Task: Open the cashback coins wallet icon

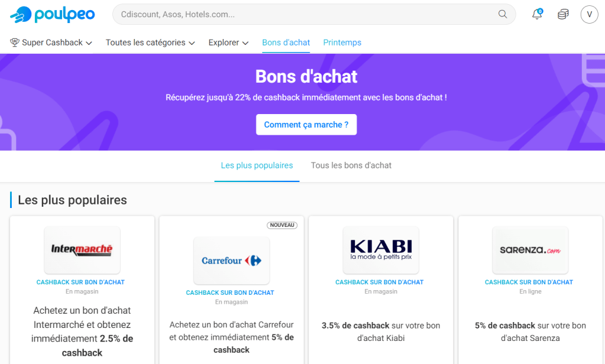Action: pyautogui.click(x=563, y=14)
